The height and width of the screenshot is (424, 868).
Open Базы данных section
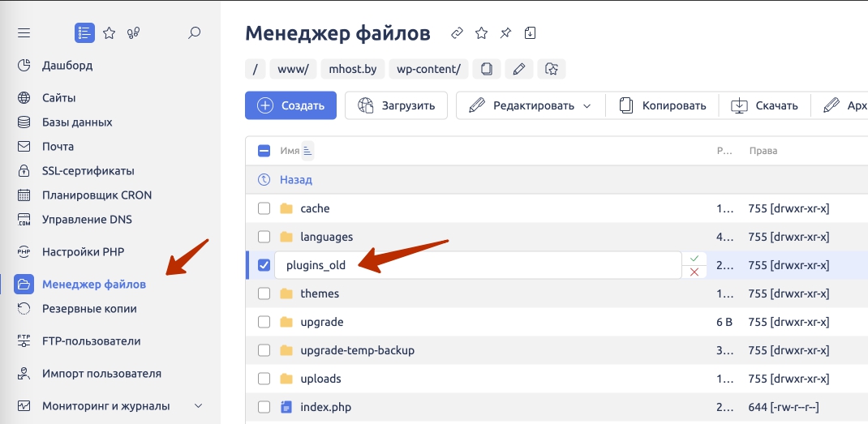(77, 122)
